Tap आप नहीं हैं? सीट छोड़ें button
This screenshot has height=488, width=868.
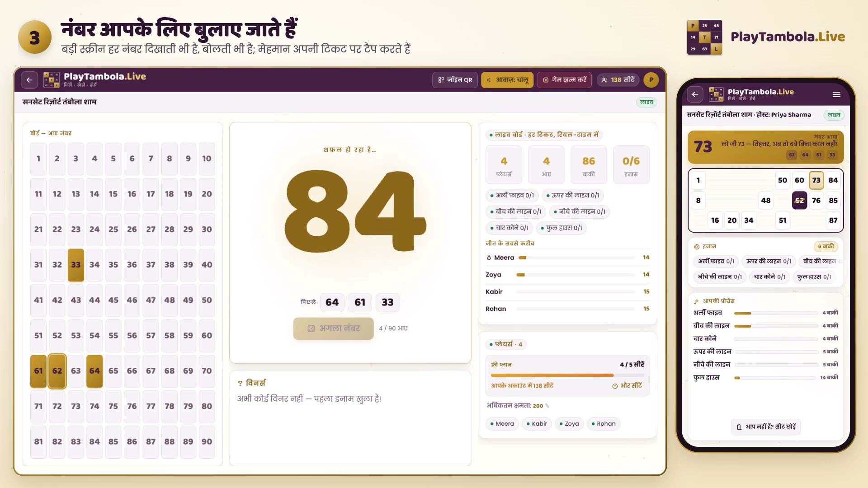click(x=766, y=427)
